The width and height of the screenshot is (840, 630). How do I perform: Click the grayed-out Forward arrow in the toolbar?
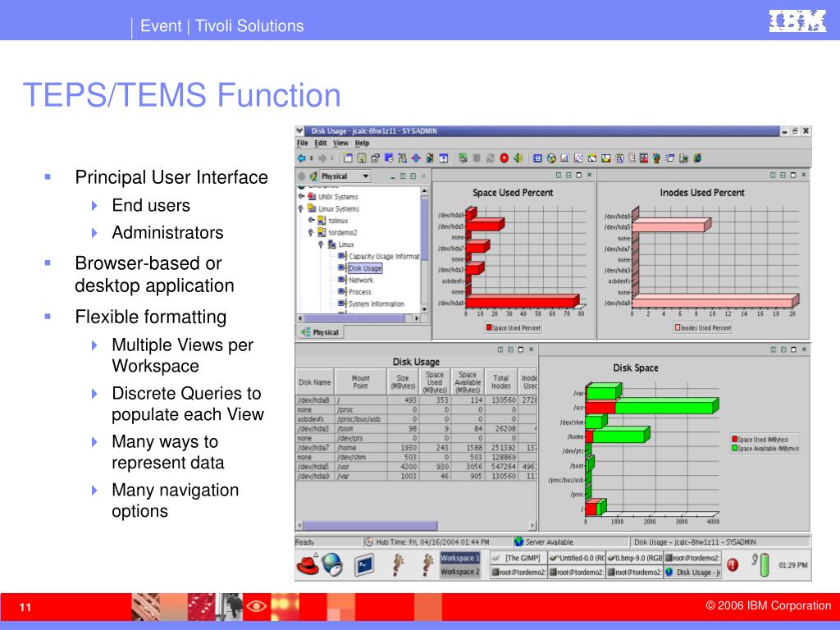322,158
